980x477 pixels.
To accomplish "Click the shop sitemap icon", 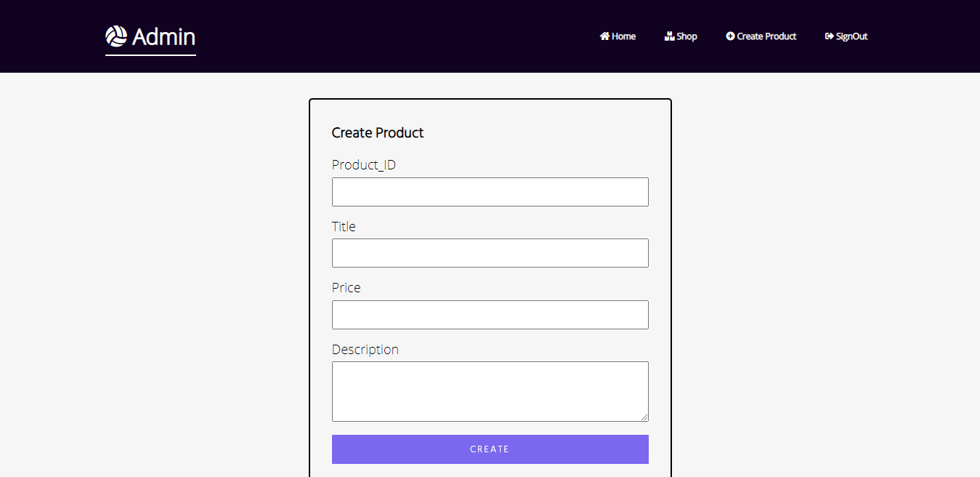I will click(668, 36).
